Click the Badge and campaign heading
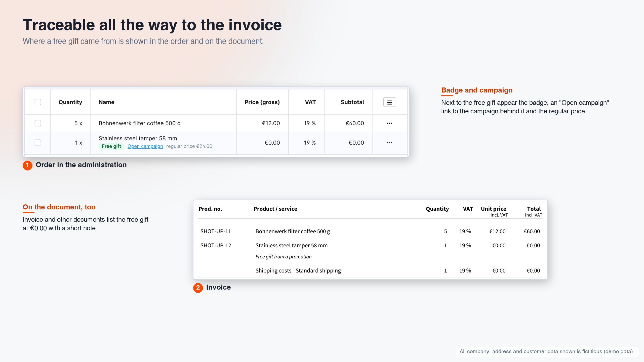 pyautogui.click(x=477, y=90)
